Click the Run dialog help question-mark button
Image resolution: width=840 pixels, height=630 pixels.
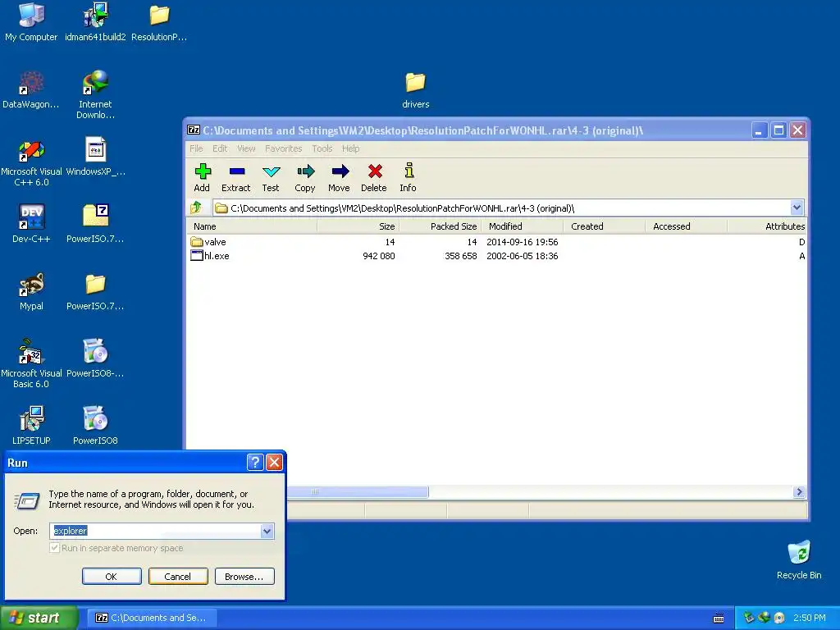click(x=255, y=463)
